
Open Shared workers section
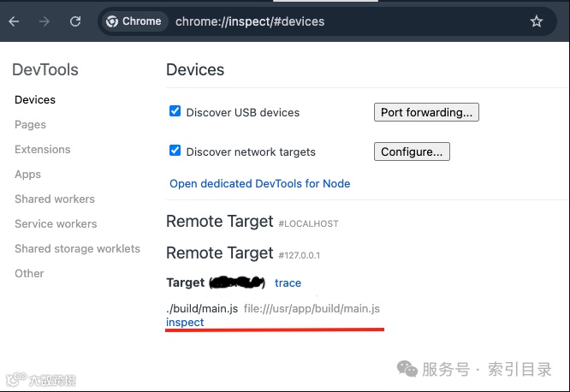[x=55, y=199]
